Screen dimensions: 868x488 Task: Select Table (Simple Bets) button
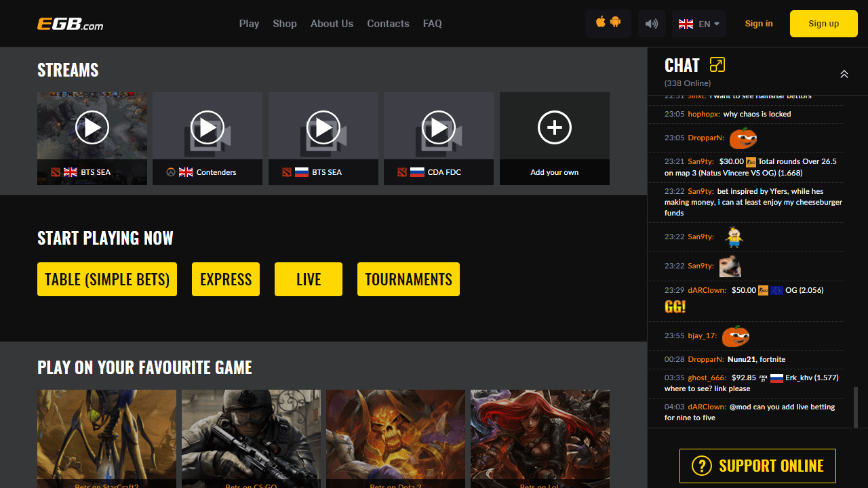[107, 279]
